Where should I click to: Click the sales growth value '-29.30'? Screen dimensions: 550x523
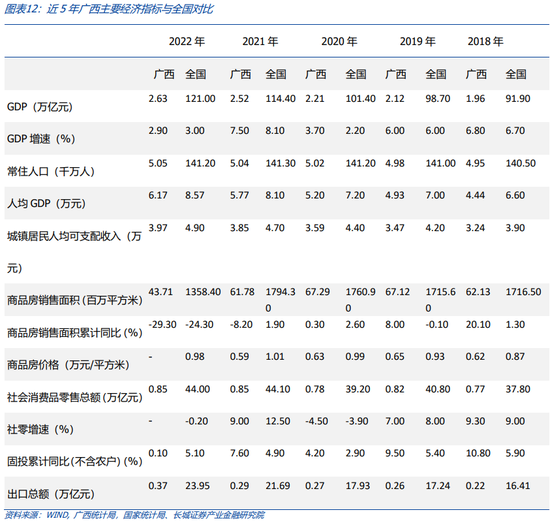[x=162, y=324]
